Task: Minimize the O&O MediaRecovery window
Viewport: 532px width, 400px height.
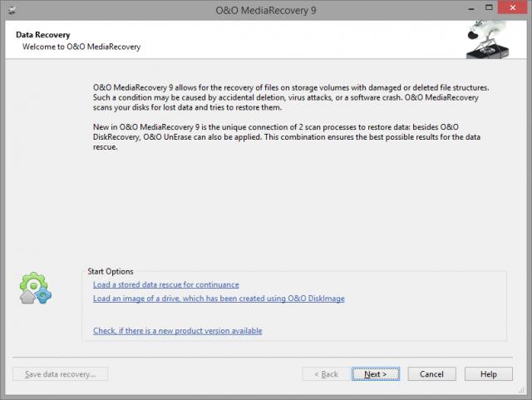Action: pos(471,8)
